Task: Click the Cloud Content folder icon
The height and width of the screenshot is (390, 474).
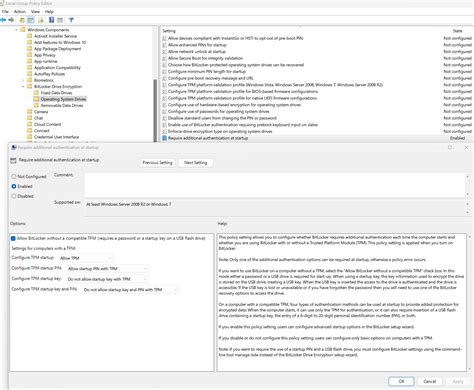Action: click(29, 124)
